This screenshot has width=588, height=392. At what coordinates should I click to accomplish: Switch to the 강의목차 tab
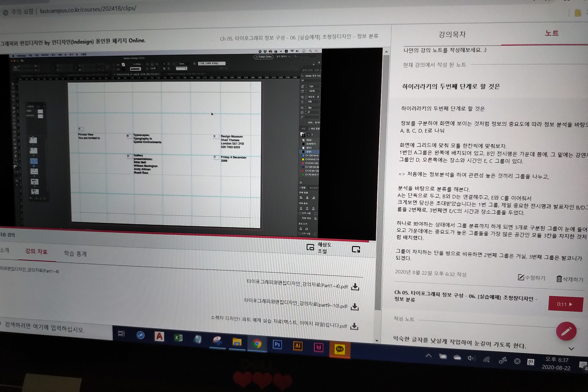pos(452,34)
